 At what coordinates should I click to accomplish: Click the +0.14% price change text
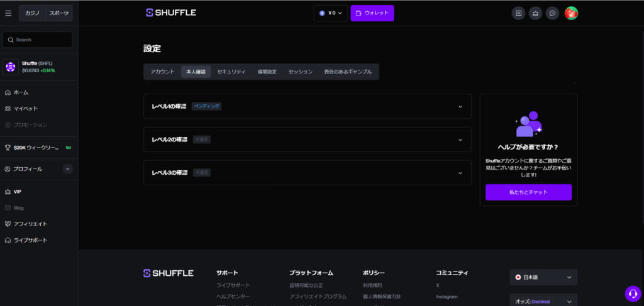coord(48,70)
